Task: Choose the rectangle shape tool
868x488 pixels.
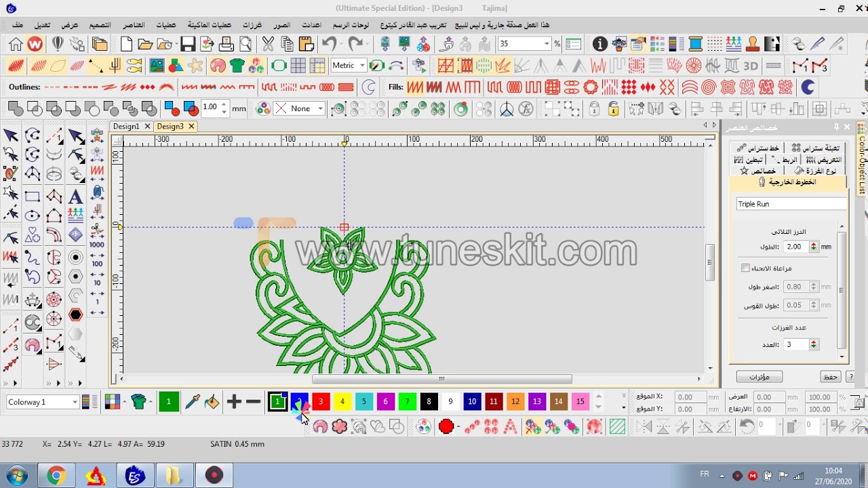Action: coord(33,197)
